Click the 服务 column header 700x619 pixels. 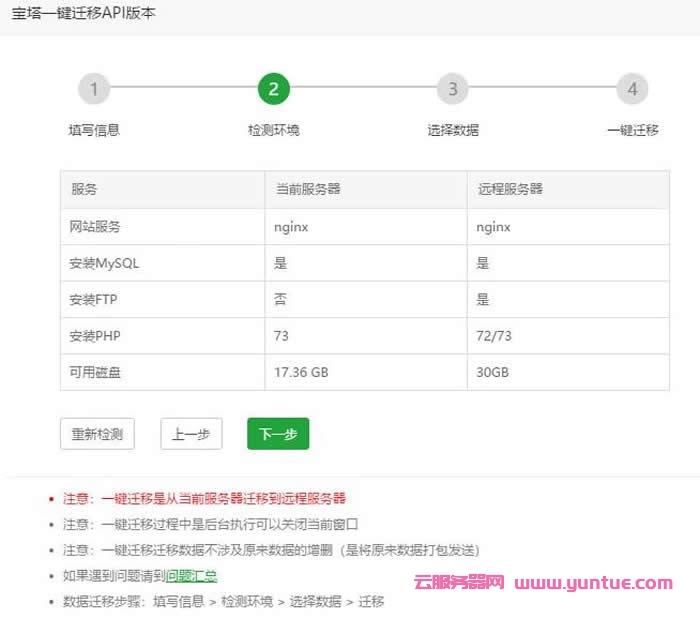[x=84, y=189]
